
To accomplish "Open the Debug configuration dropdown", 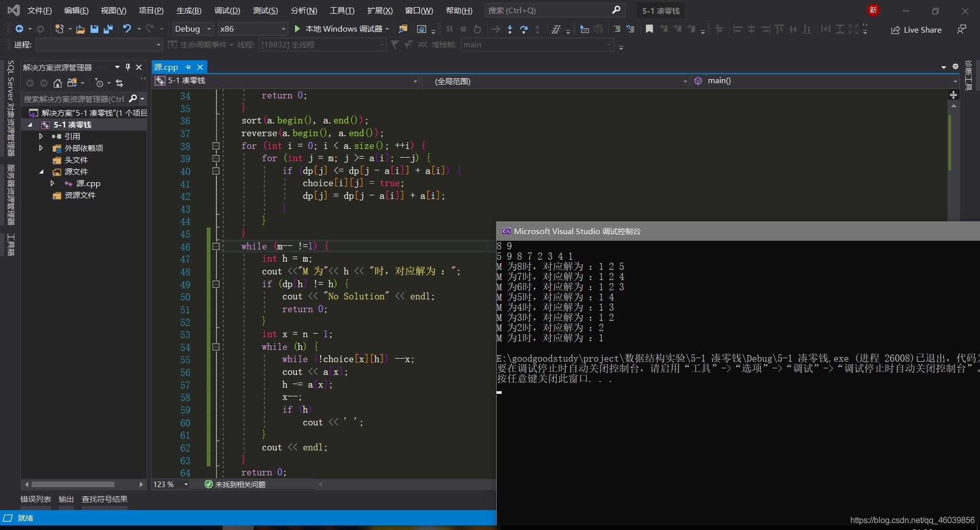I will click(x=192, y=29).
